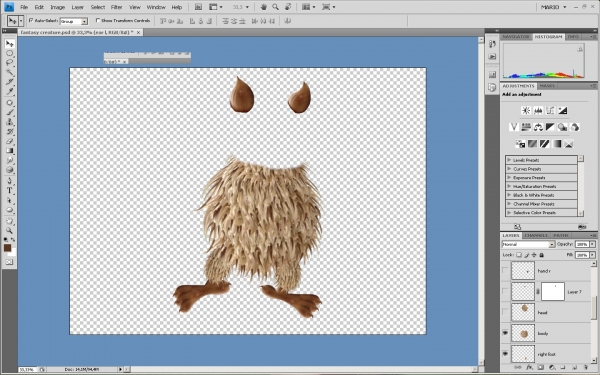
Task: Select the Clone Stamp tool
Action: point(9,122)
